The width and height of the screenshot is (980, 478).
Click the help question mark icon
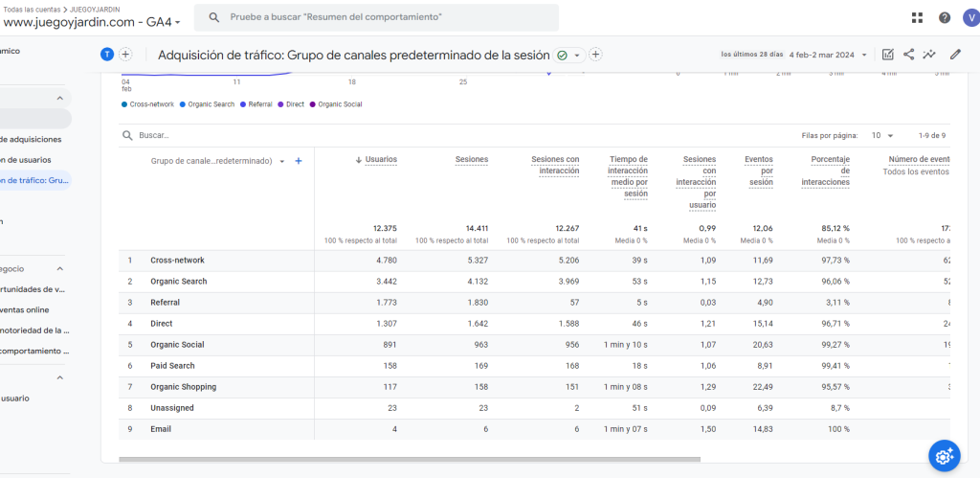coord(945,17)
